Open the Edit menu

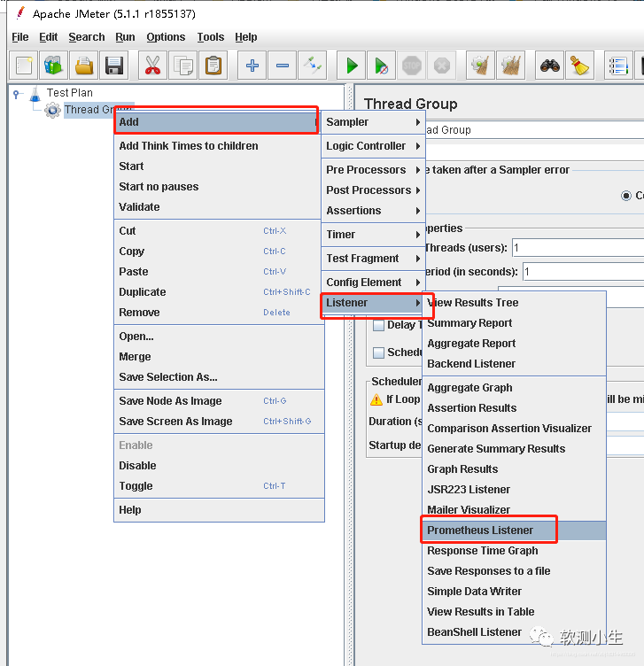49,37
